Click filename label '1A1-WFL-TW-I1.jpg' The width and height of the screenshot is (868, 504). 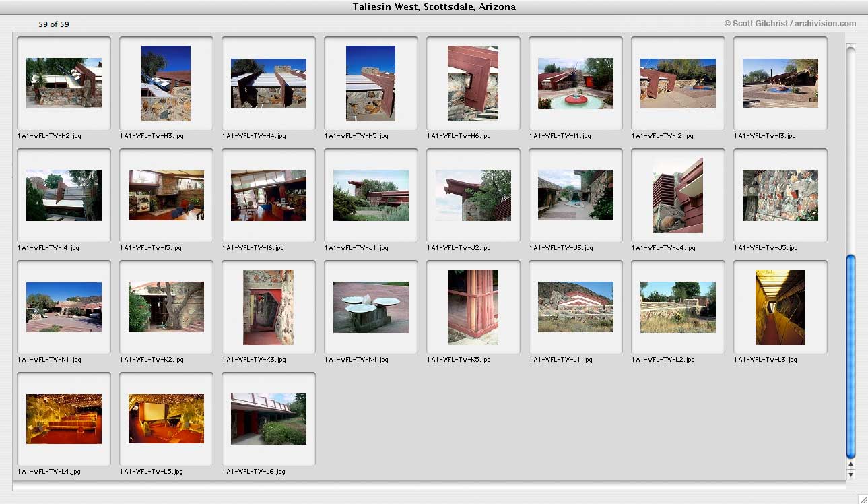click(560, 136)
